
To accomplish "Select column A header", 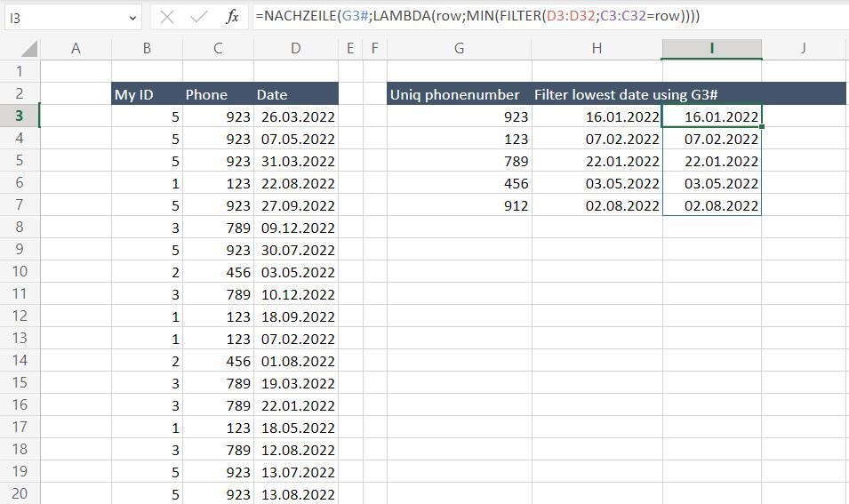I will pos(76,49).
